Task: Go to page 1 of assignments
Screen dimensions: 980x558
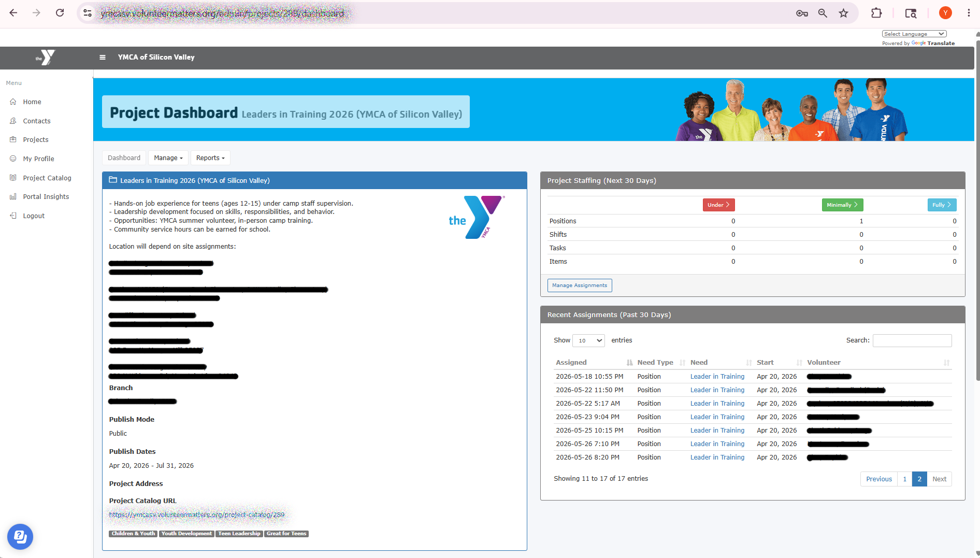Action: click(905, 479)
